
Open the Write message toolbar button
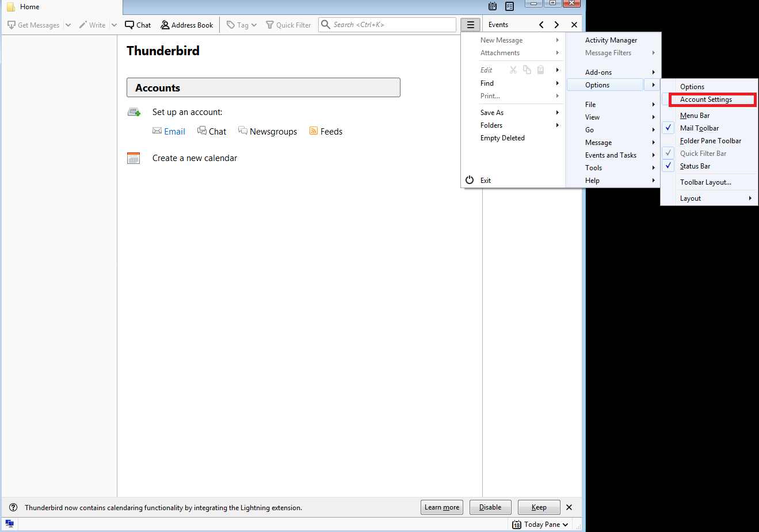pos(92,25)
